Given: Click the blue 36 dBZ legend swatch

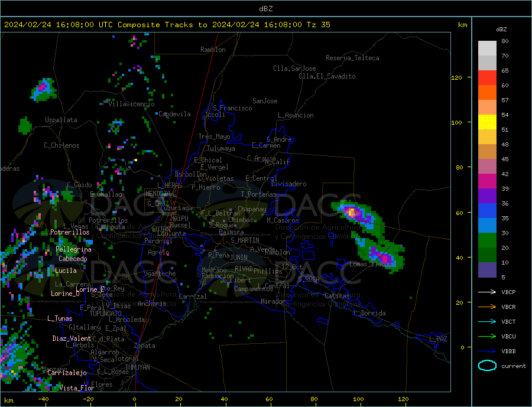Looking at the screenshot, I should pyautogui.click(x=487, y=211).
